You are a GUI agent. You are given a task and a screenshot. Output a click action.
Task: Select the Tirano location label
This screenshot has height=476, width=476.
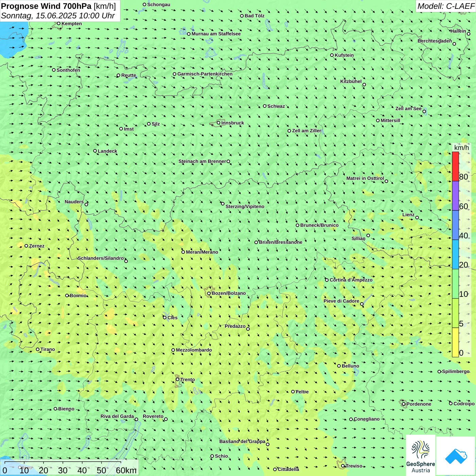pyautogui.click(x=48, y=349)
